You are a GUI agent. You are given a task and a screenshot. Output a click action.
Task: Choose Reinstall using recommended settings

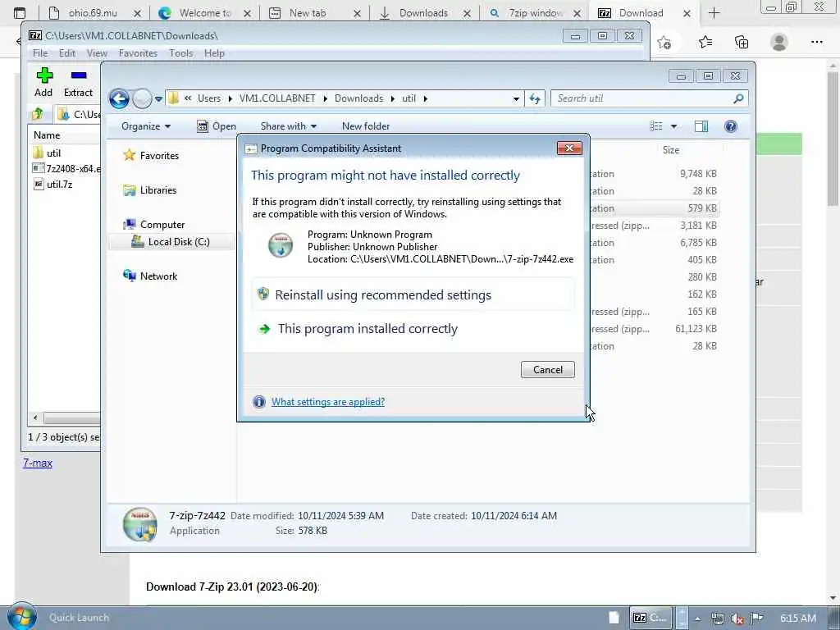[x=413, y=294]
